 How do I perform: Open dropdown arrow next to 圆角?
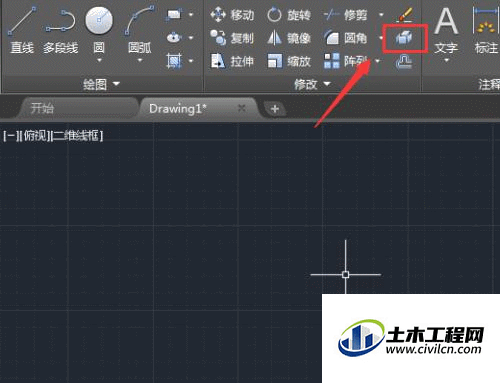coord(381,38)
